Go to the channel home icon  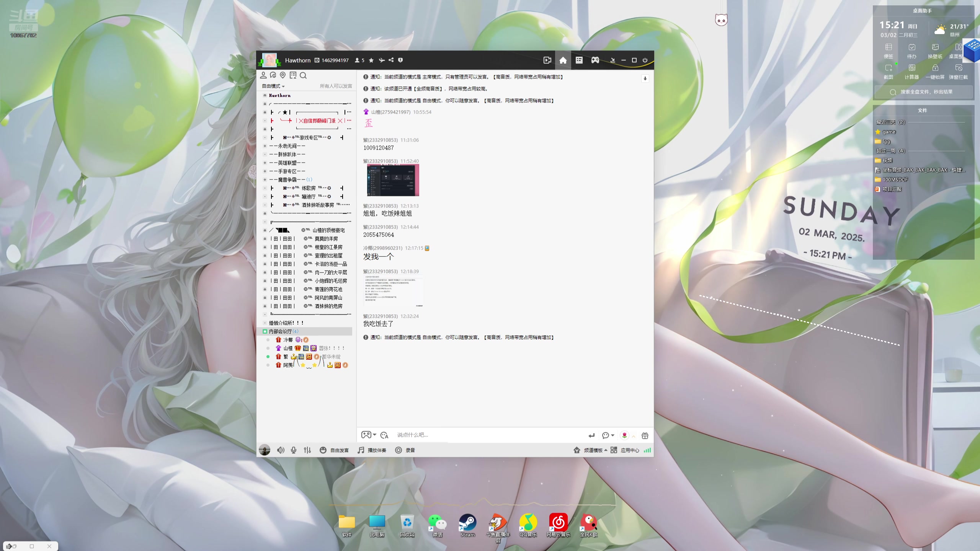coord(563,60)
